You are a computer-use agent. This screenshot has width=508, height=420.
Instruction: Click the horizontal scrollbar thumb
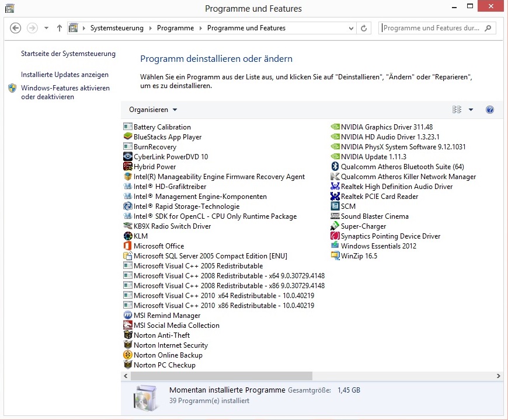coord(221,376)
